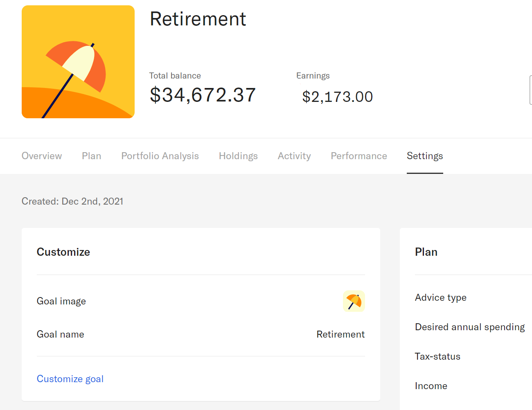Click the Retirement goal title
Screen dimensions: 532x410
(198, 19)
